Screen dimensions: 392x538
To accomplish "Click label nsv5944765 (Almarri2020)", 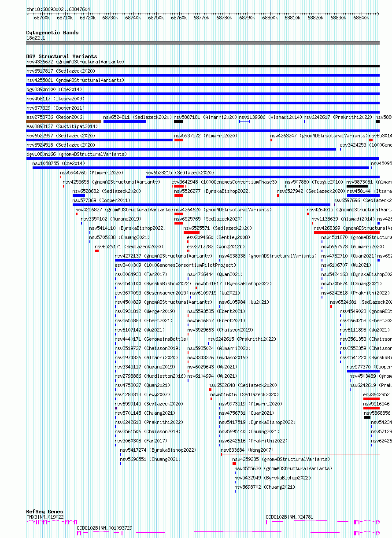I will point(92,173).
